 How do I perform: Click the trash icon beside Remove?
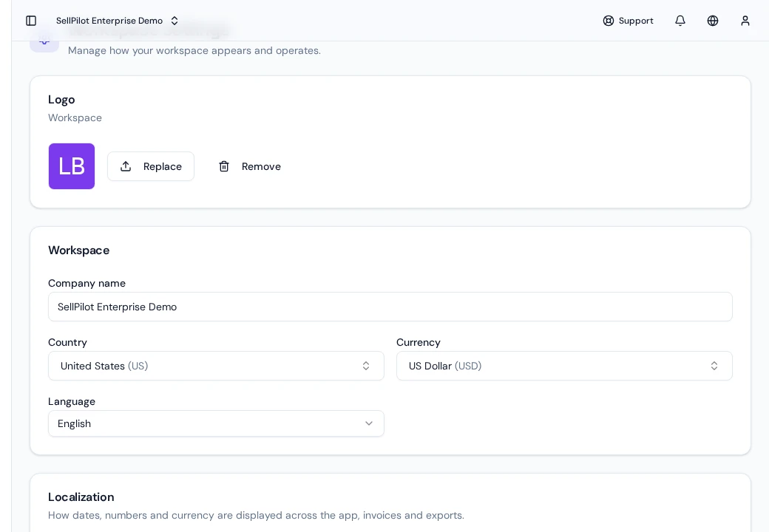[x=223, y=166]
